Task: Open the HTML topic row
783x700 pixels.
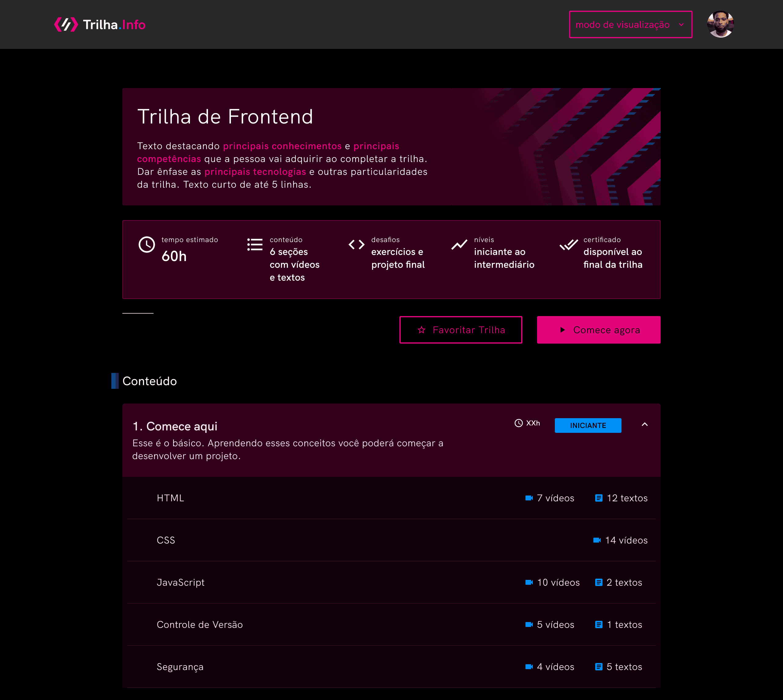Action: click(x=170, y=498)
